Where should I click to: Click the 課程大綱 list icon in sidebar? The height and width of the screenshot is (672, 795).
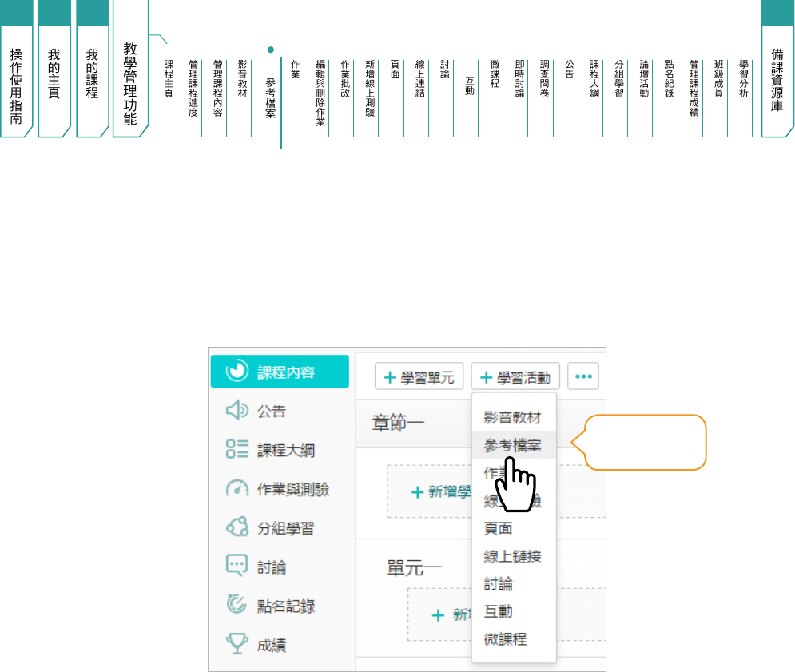point(237,449)
